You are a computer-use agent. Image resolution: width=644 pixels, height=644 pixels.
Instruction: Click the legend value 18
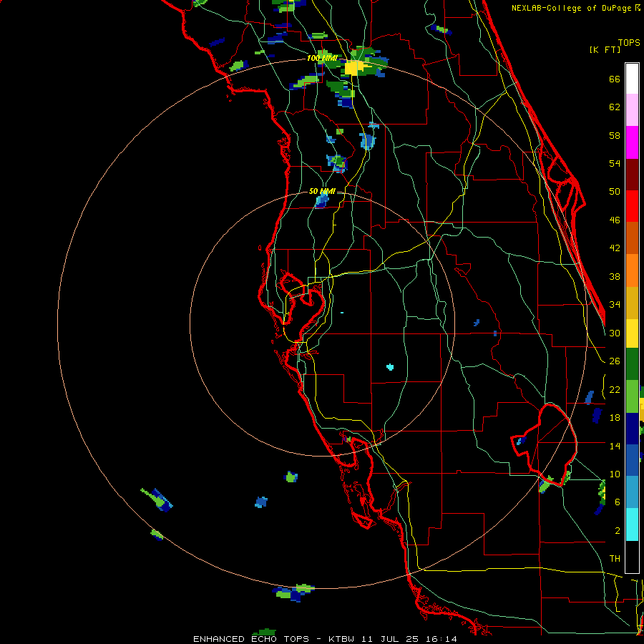[615, 418]
